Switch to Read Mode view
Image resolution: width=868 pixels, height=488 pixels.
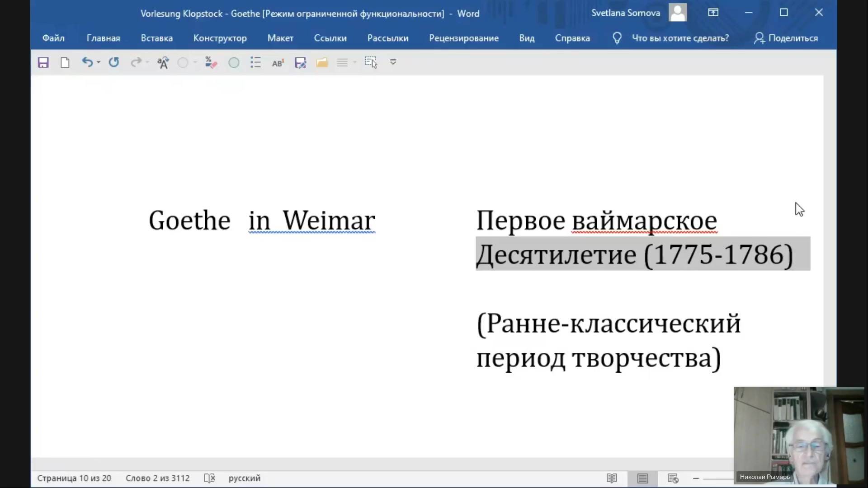click(x=612, y=478)
